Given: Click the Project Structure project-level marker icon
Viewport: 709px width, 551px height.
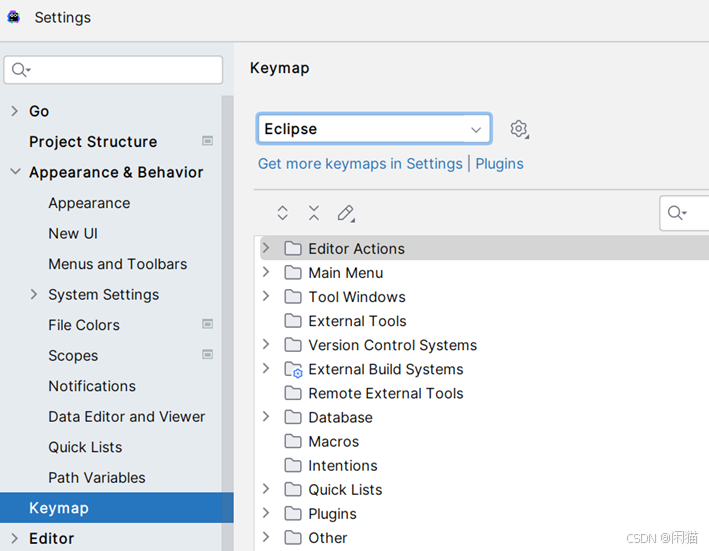Looking at the screenshot, I should click(x=207, y=141).
